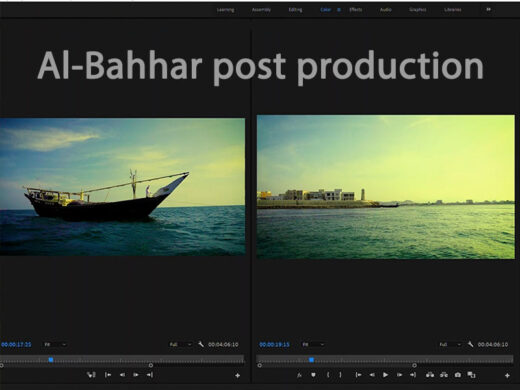Click the Lift button
Viewport: 520px width, 390px height.
pyautogui.click(x=430, y=375)
